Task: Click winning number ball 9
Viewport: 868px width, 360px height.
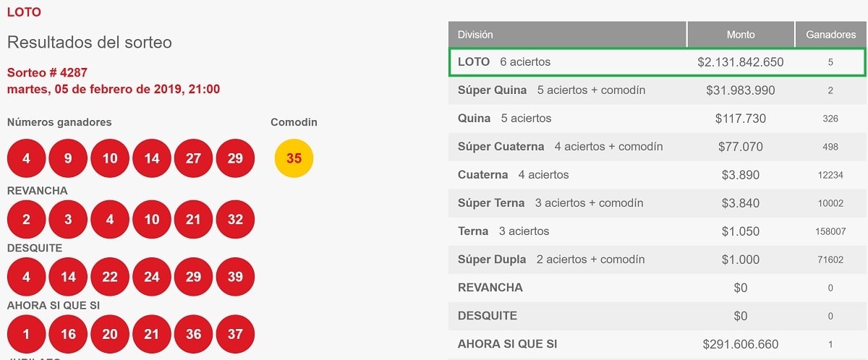Action: point(68,158)
